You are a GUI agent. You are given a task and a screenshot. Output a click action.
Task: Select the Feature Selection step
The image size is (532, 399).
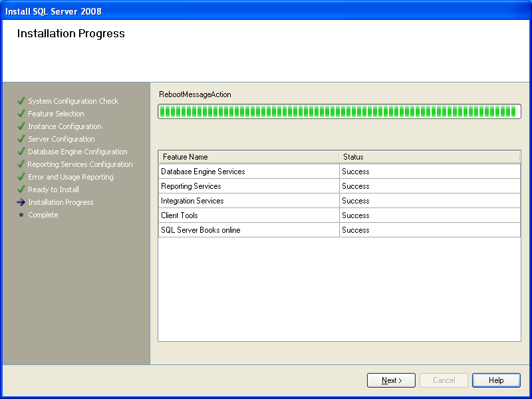[x=56, y=114]
